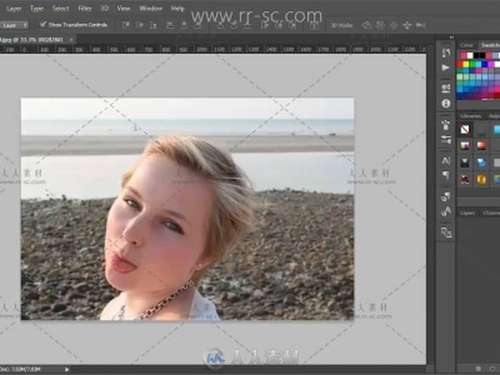Open the Layer auto-select dropdown
500x375 pixels.
[14, 25]
